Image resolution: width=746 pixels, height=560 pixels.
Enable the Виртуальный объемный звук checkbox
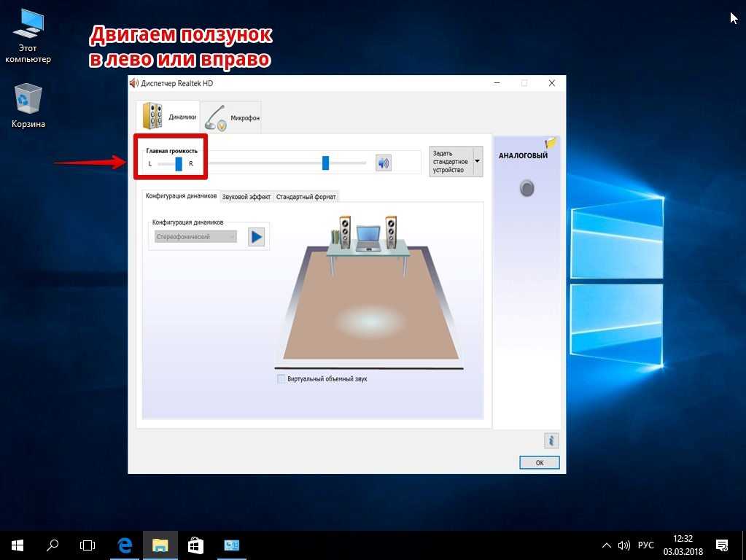[281, 379]
